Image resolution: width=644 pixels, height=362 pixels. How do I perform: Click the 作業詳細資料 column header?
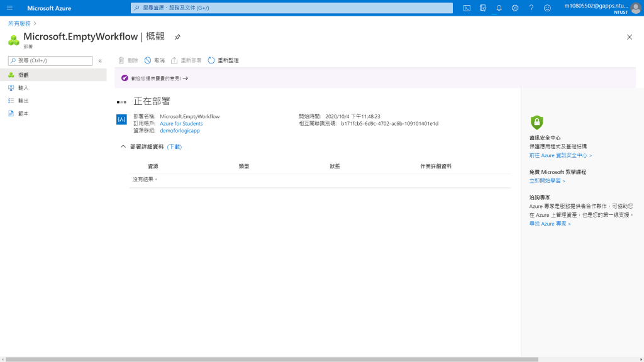[x=436, y=166]
